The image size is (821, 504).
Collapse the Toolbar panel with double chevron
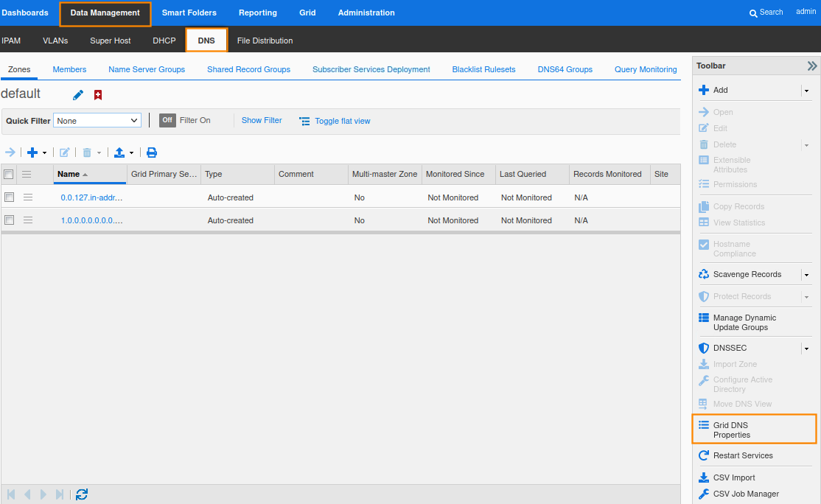pyautogui.click(x=811, y=66)
